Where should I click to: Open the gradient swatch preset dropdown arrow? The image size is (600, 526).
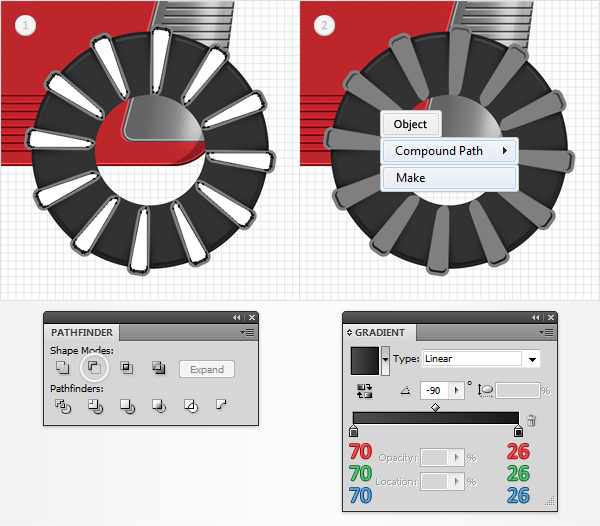(x=385, y=360)
